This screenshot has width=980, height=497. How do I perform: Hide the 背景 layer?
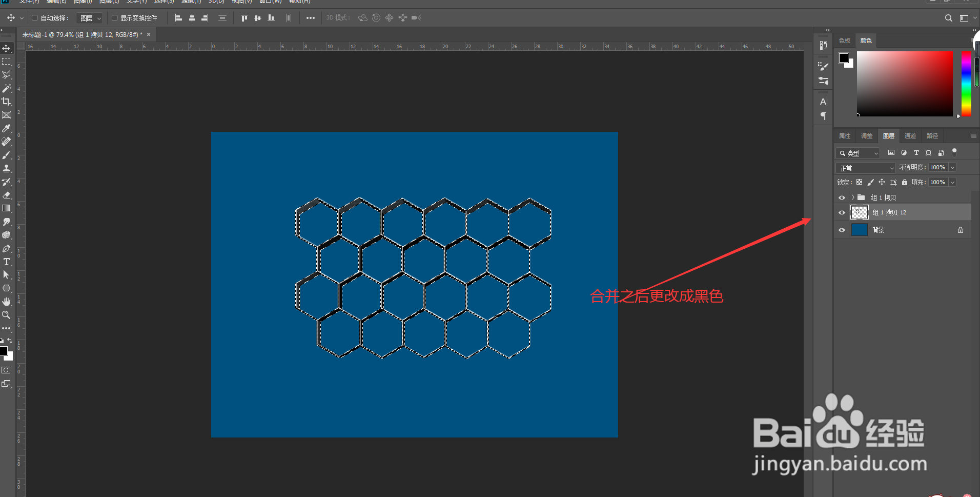point(842,230)
